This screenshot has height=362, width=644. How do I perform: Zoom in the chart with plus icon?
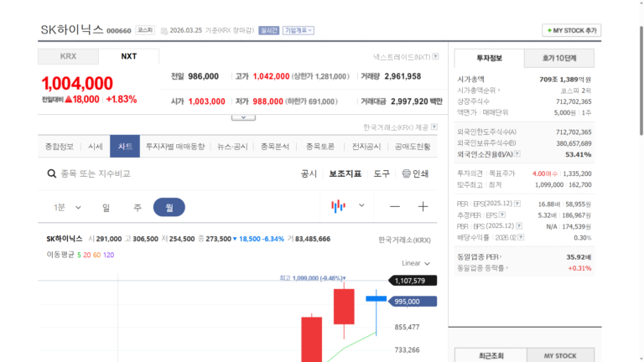pyautogui.click(x=423, y=206)
